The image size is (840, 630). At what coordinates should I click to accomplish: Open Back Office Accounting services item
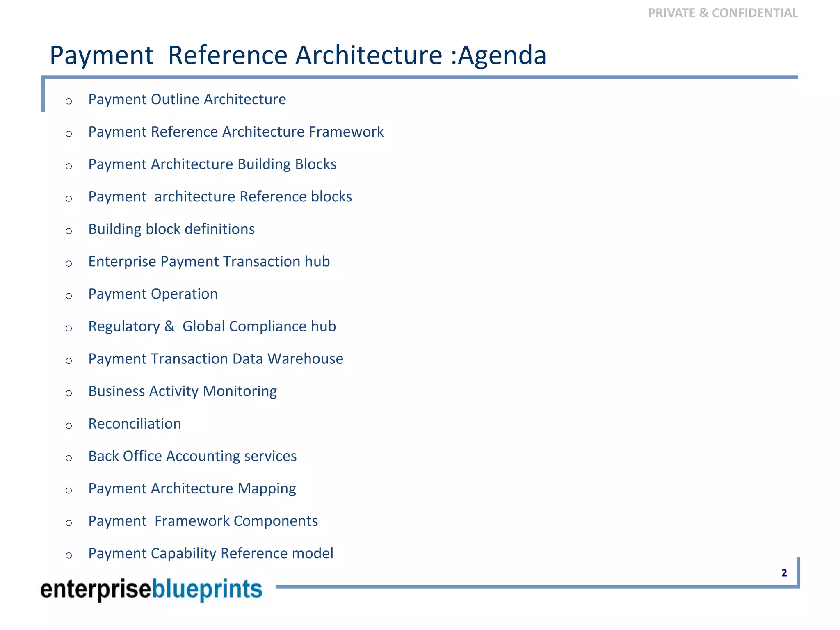point(192,456)
